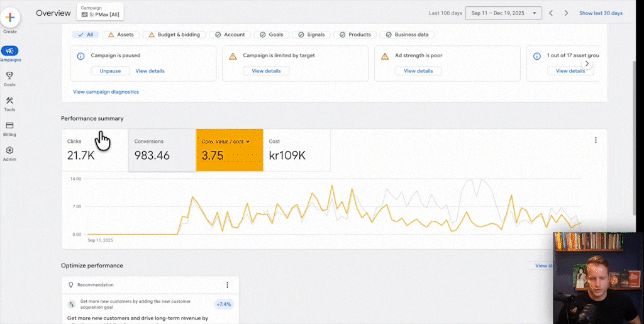The height and width of the screenshot is (324, 644).
Task: Open Recommendation card three-dot menu
Action: (x=227, y=285)
